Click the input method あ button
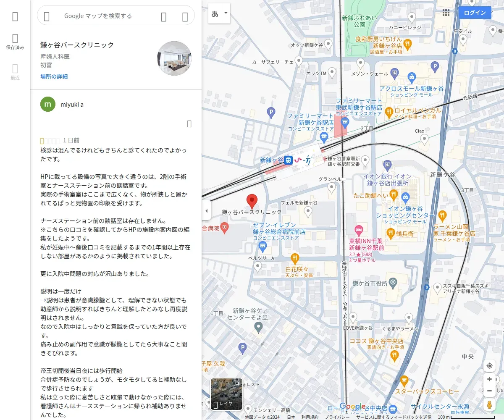The height and width of the screenshot is (420, 504). [x=215, y=13]
